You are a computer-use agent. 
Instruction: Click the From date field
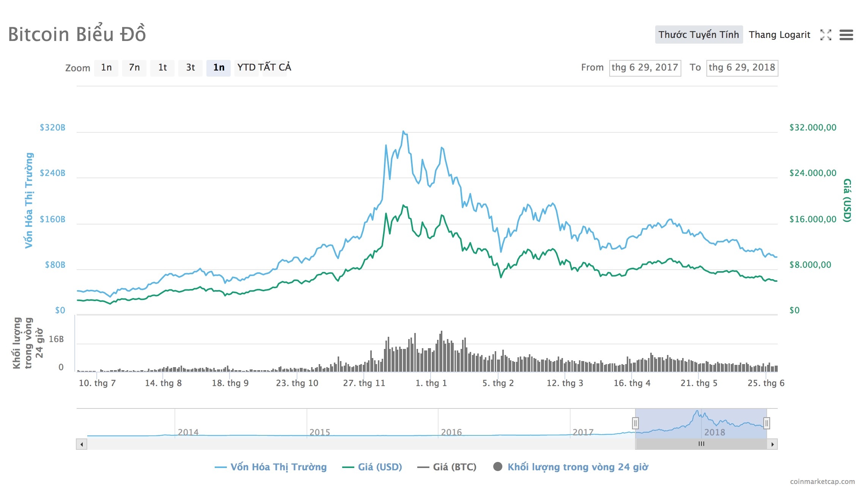[645, 68]
